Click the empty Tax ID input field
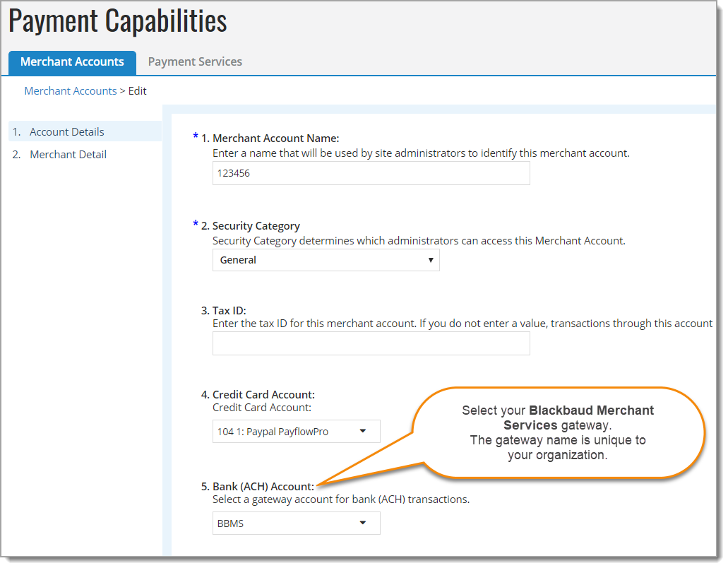The width and height of the screenshot is (728, 568). [371, 344]
